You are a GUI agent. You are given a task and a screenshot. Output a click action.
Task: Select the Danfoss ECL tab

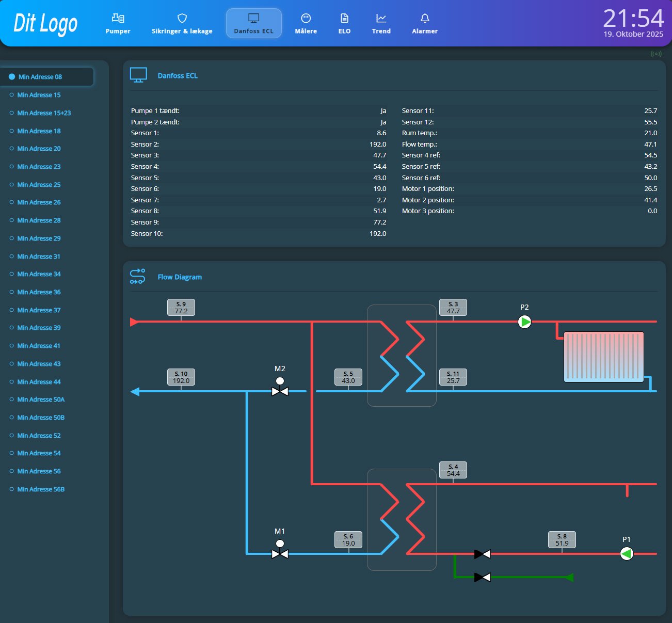tap(253, 24)
